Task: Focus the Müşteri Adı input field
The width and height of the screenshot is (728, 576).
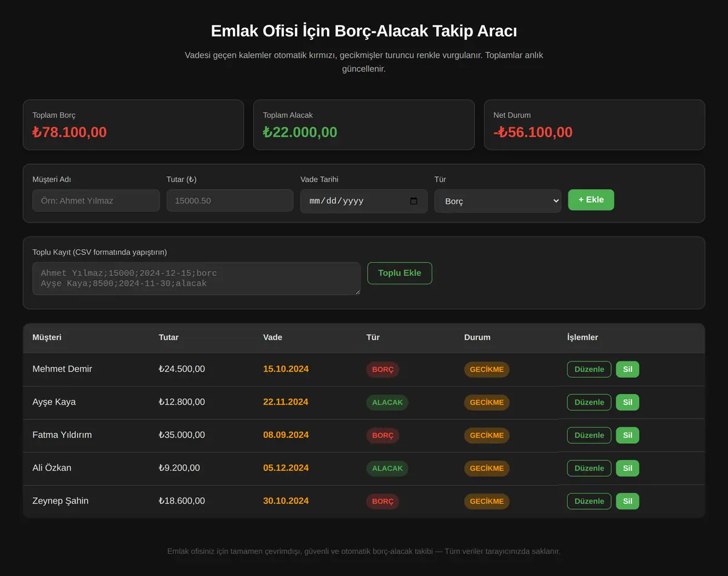Action: 96,201
